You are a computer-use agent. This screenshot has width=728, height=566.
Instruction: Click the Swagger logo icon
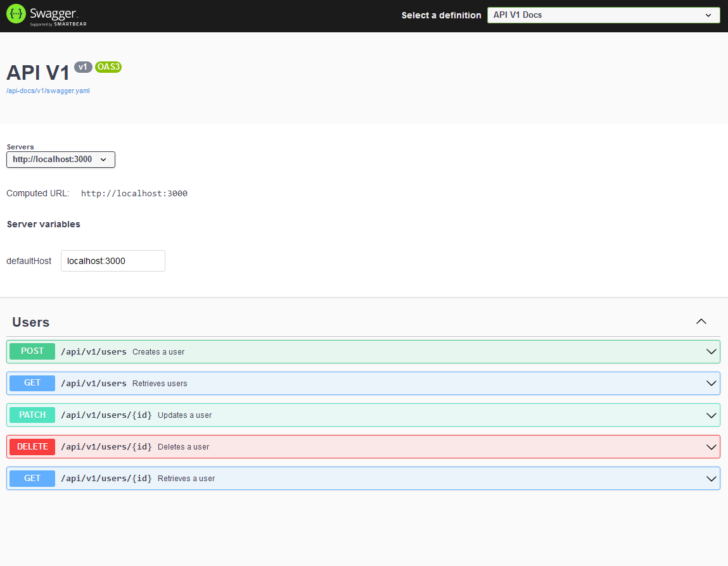16,13
